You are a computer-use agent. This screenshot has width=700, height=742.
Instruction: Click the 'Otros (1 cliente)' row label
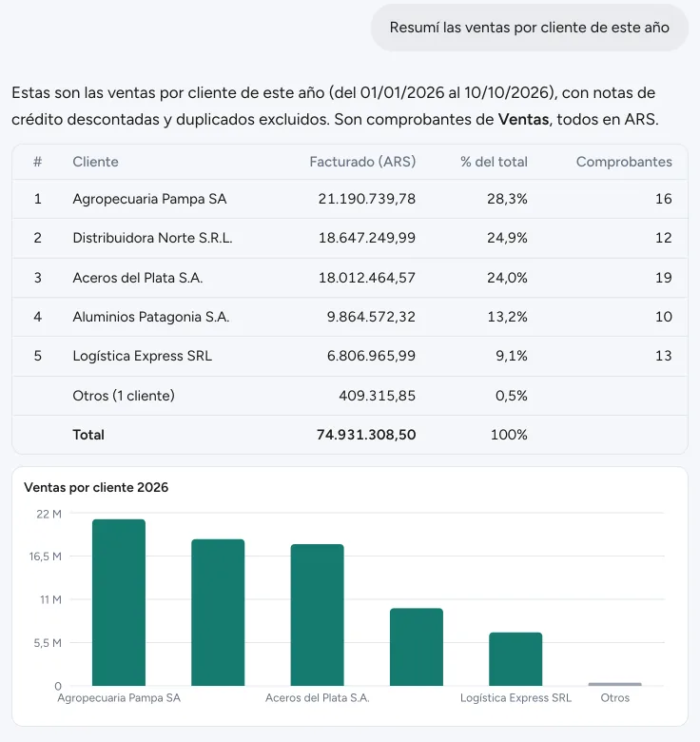(x=124, y=396)
